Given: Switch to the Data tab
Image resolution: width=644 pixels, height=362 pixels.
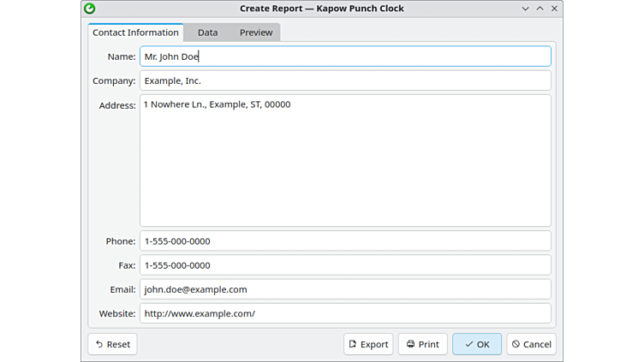Looking at the screenshot, I should coord(207,33).
